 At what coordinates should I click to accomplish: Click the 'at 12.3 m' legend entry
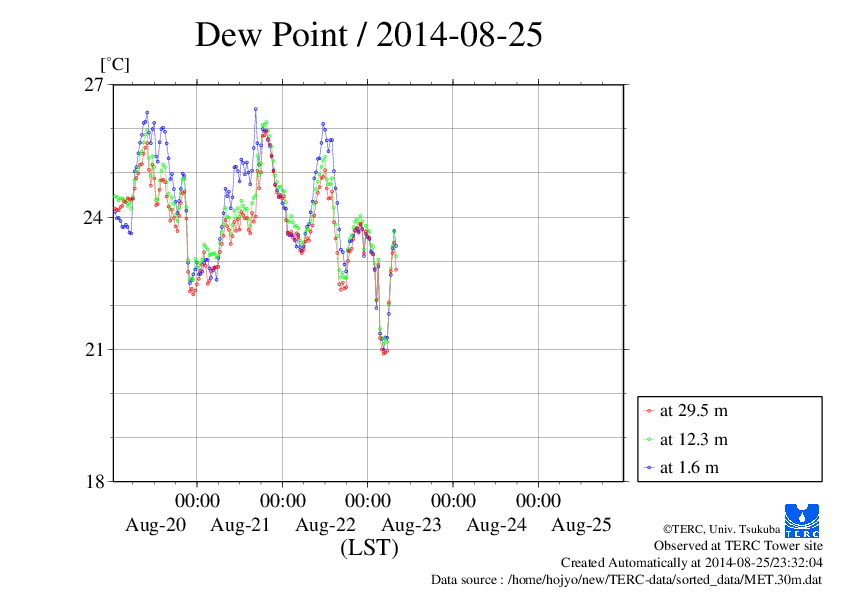pyautogui.click(x=694, y=440)
